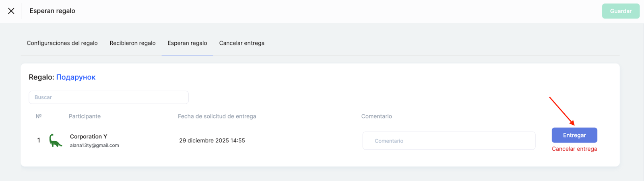The width and height of the screenshot is (644, 181).
Task: Click the Comentario text input
Action: (449, 141)
